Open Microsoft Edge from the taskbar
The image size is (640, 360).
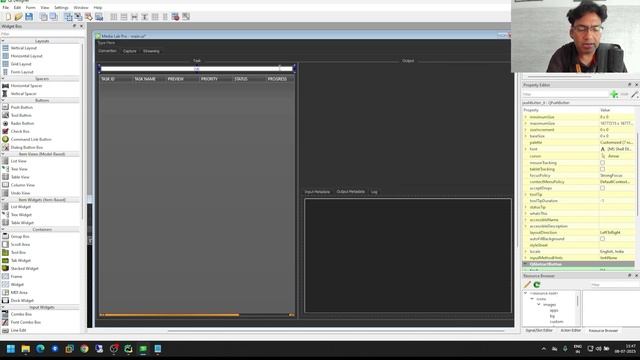coord(40,349)
